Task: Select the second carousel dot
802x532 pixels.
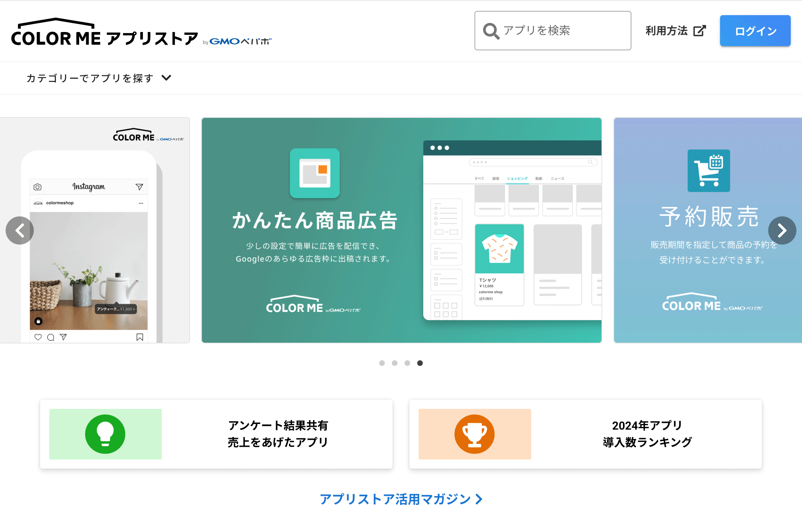Action: coord(395,363)
